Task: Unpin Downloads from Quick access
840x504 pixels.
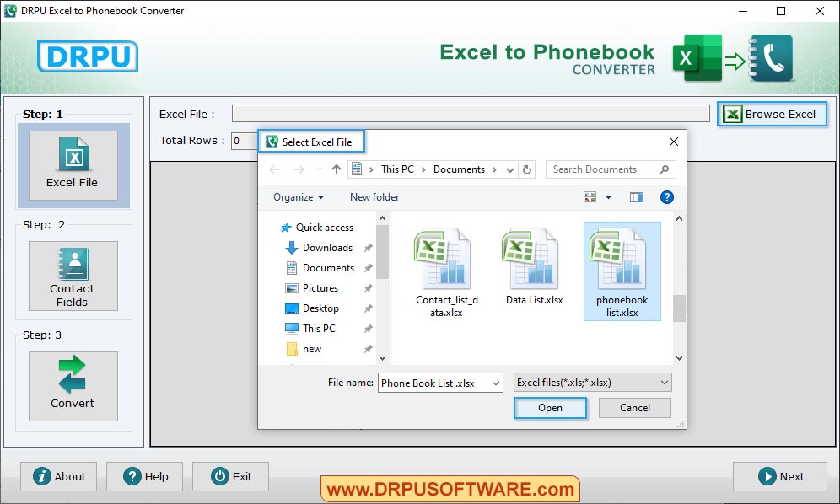Action: point(368,247)
